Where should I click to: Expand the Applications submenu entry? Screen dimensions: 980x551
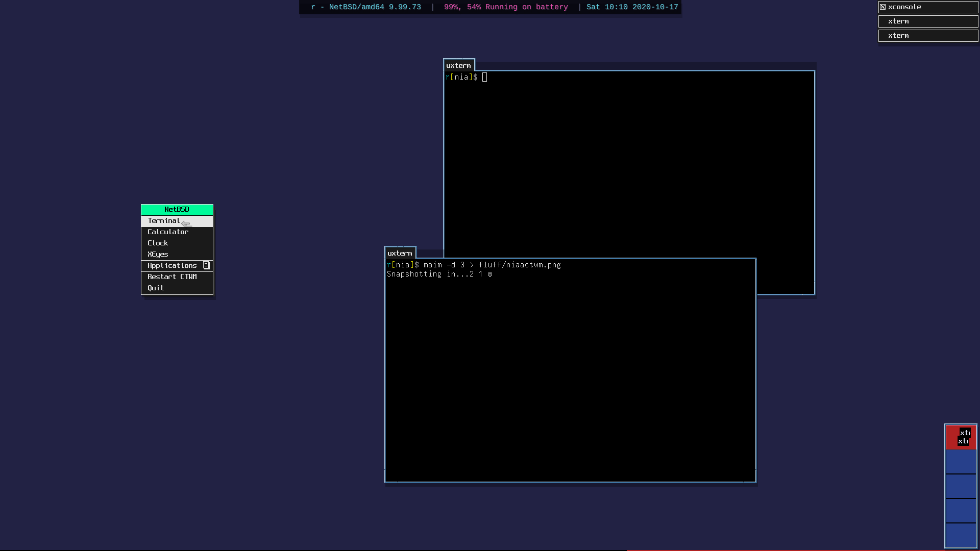coord(172,266)
